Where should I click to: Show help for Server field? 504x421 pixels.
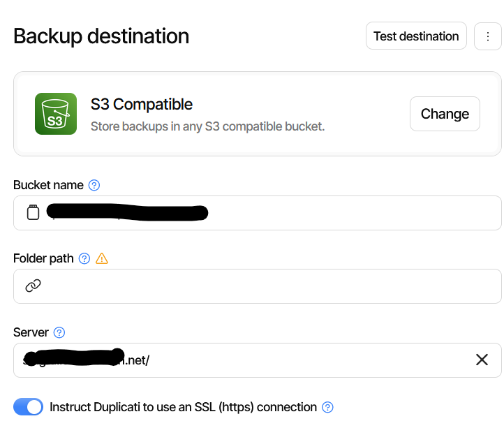tap(59, 332)
